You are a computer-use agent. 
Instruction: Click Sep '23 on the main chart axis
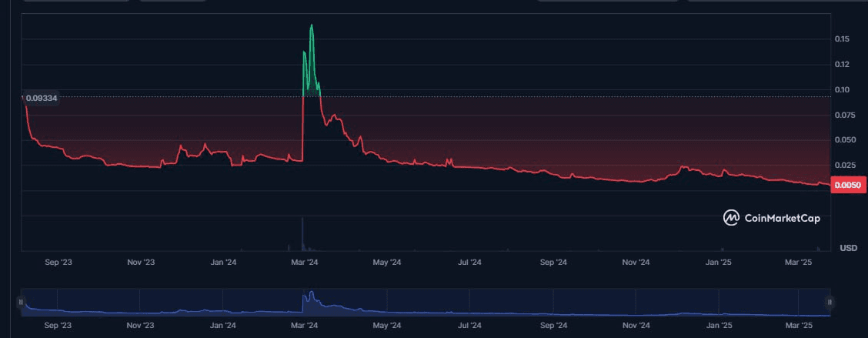[x=58, y=262]
